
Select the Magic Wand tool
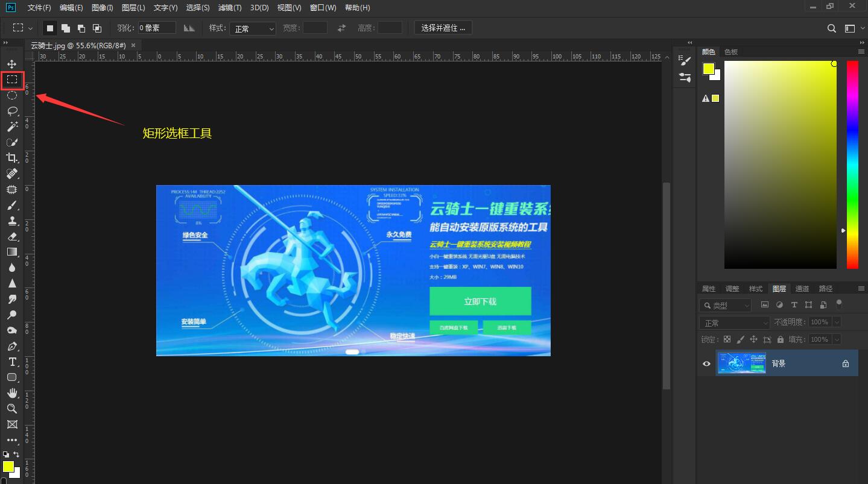(x=11, y=127)
